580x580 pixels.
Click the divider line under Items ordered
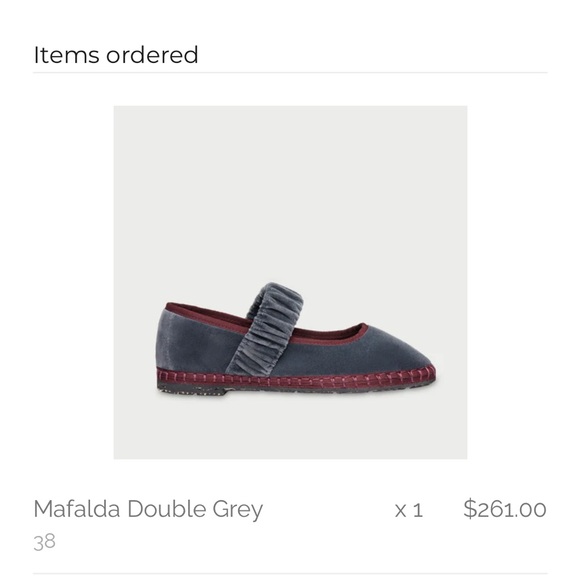290,73
